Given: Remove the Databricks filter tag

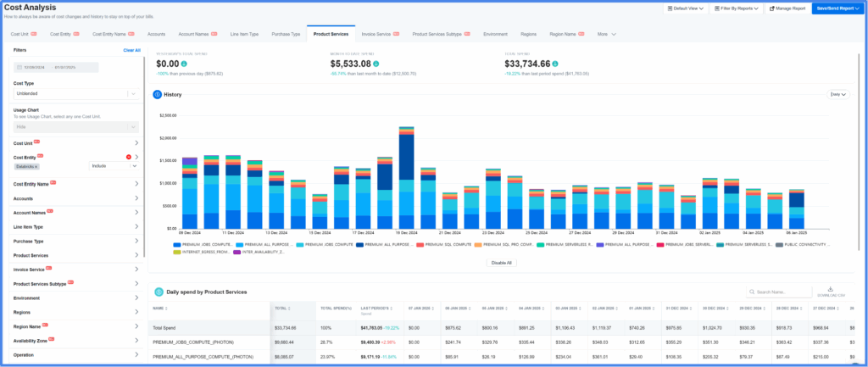Looking at the screenshot, I should pyautogui.click(x=36, y=166).
